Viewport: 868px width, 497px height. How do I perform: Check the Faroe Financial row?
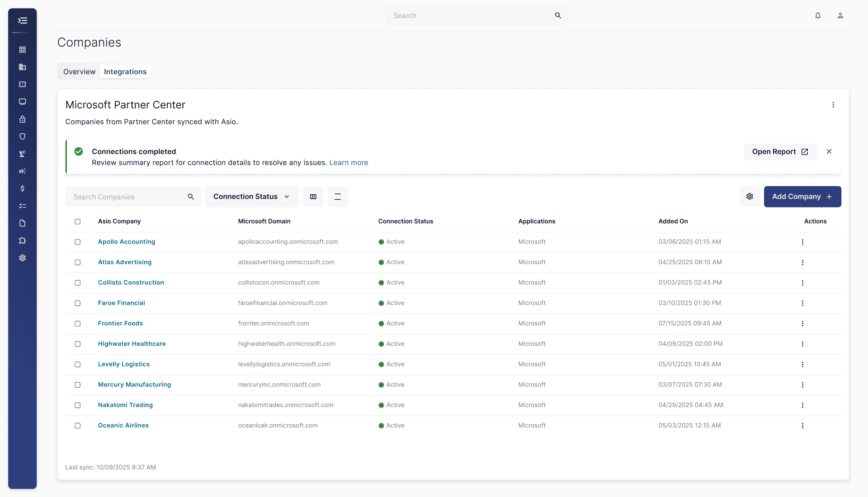tap(78, 303)
